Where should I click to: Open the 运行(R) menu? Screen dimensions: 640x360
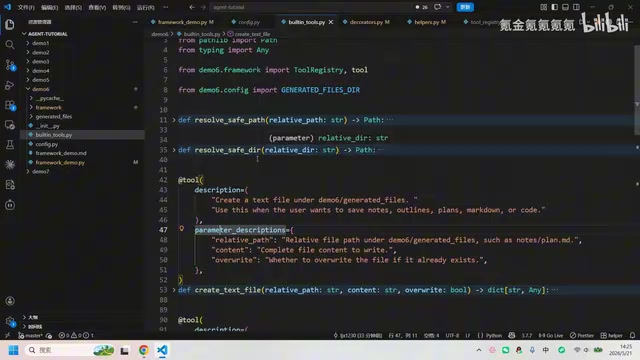[x=145, y=7]
